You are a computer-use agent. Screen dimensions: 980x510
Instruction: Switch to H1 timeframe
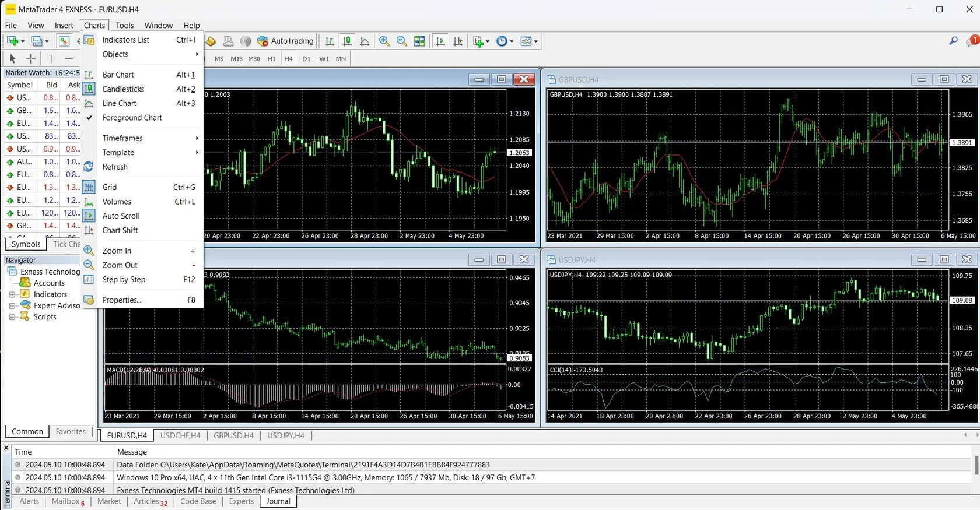pos(271,59)
